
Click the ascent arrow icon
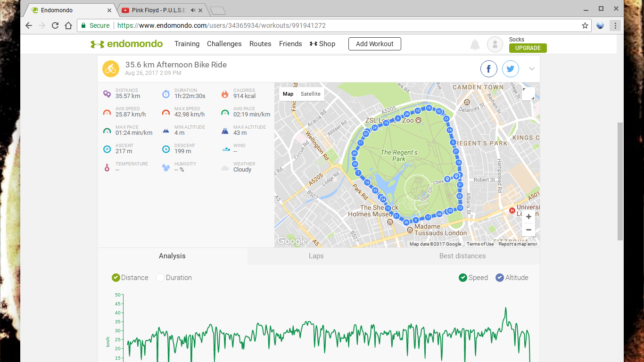tap(107, 149)
